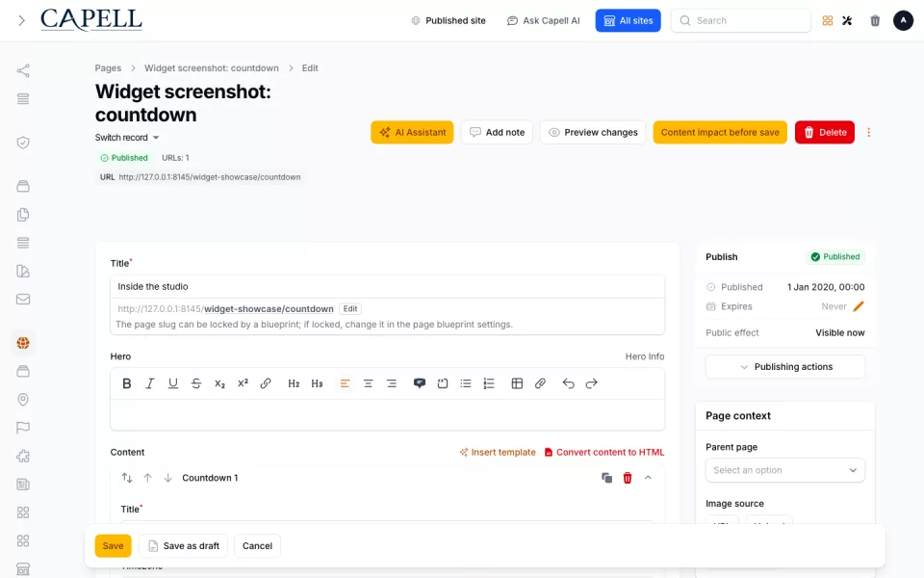Image resolution: width=924 pixels, height=578 pixels.
Task: Align Hero text to the right
Action: pyautogui.click(x=392, y=383)
